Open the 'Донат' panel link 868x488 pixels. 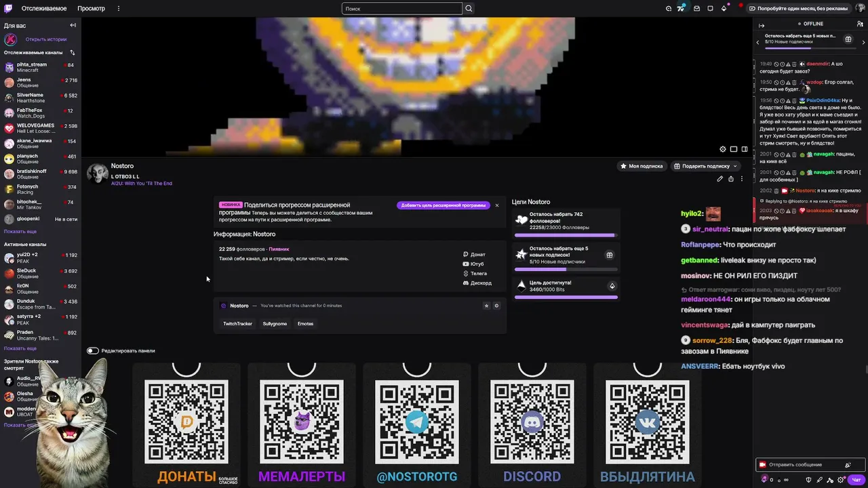pyautogui.click(x=474, y=254)
